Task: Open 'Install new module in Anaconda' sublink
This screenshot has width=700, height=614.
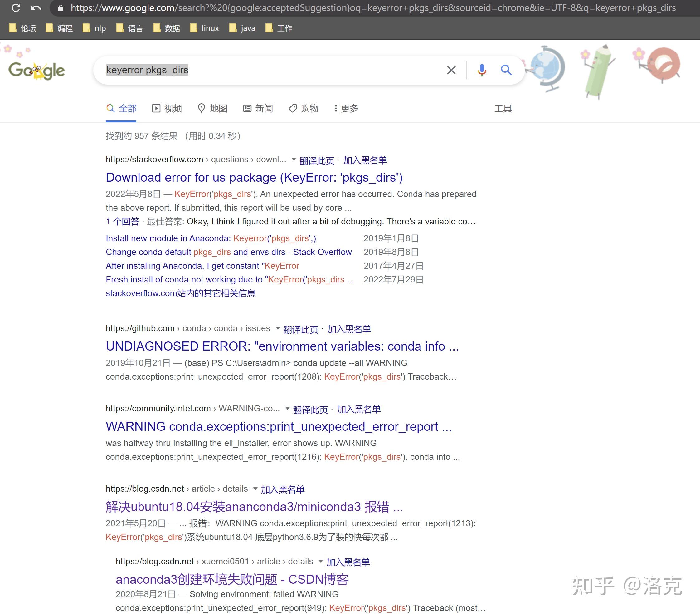Action: tap(211, 238)
